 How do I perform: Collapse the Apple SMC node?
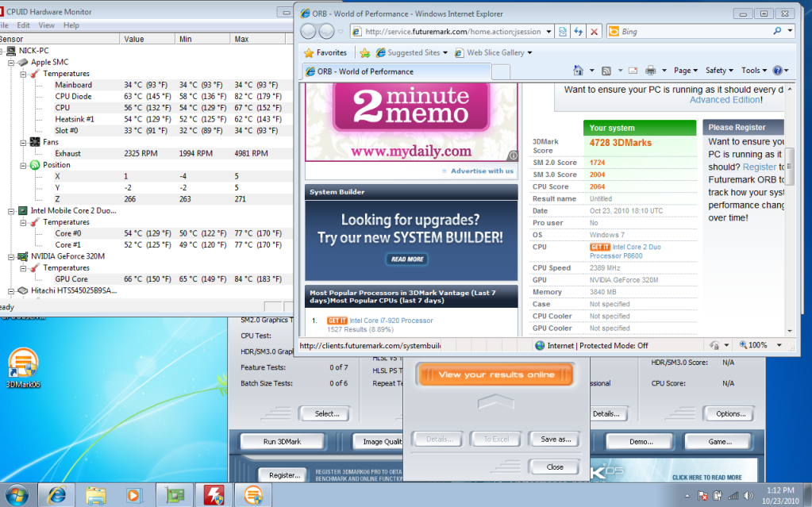(x=11, y=62)
